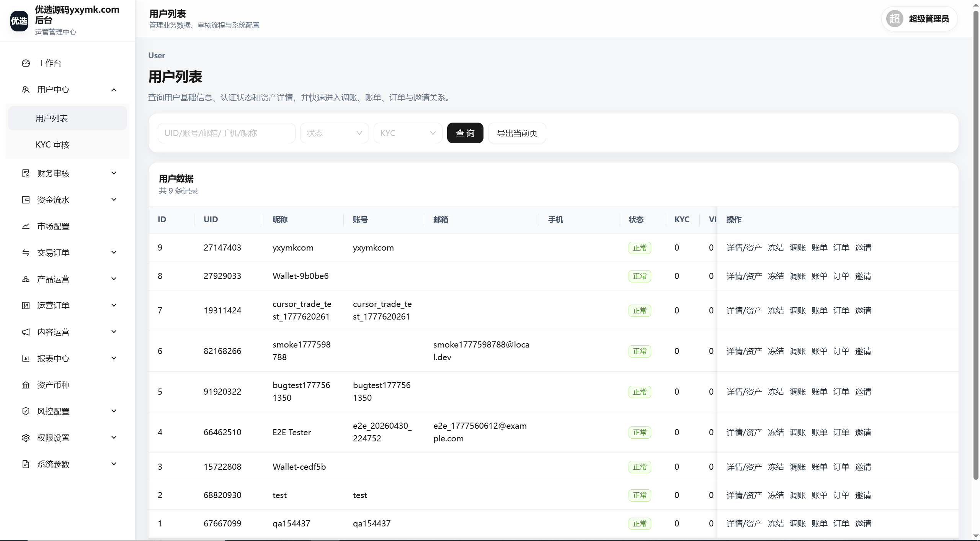The width and height of the screenshot is (980, 541).
Task: Click the 优选 logo in the sidebar header
Action: click(19, 21)
